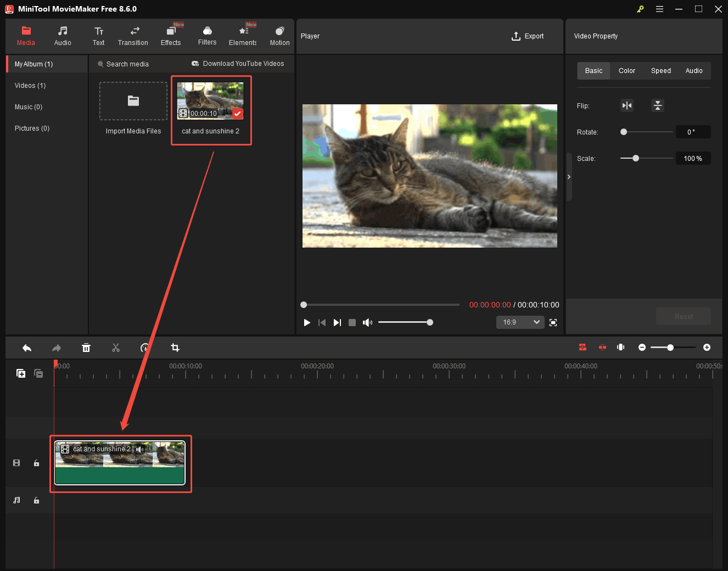Viewport: 728px width, 571px height.
Task: Go to next frame
Action: [x=337, y=322]
